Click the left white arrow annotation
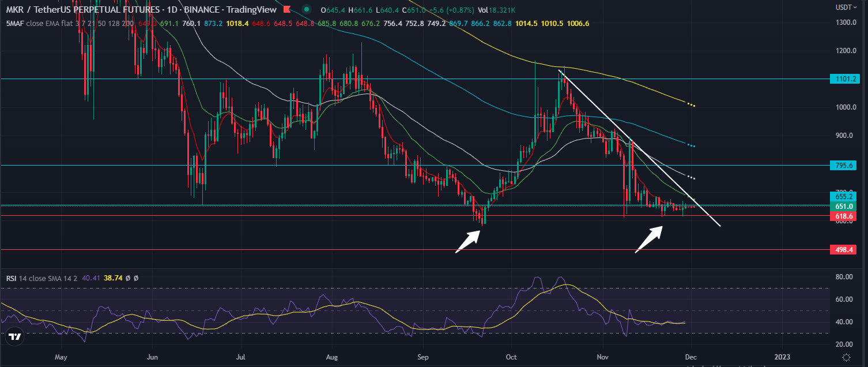Screen dimensions: 868x367 (x=467, y=241)
